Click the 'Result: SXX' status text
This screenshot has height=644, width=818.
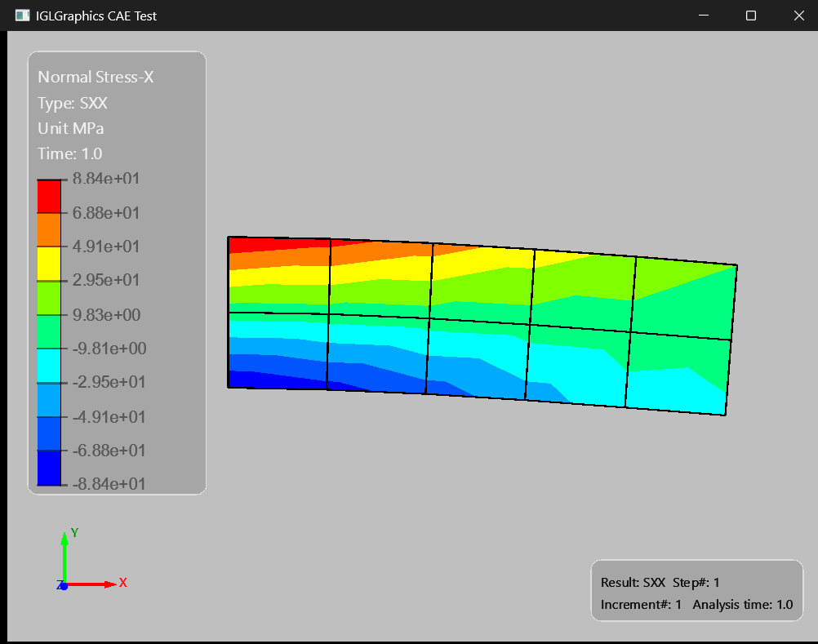pyautogui.click(x=633, y=583)
